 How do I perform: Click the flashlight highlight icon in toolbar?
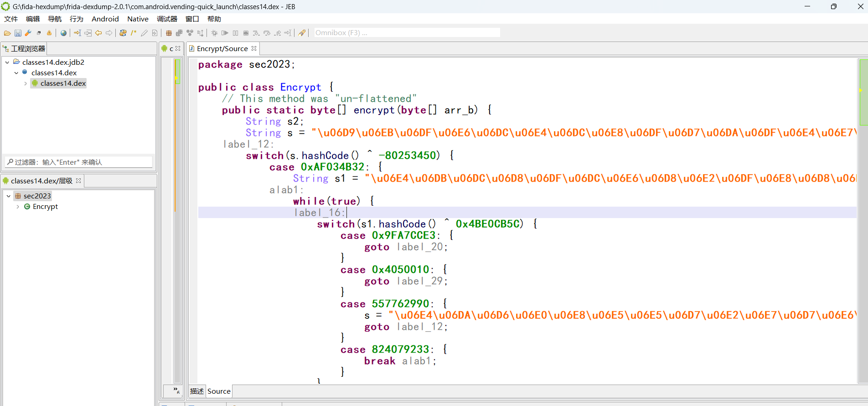pos(302,33)
